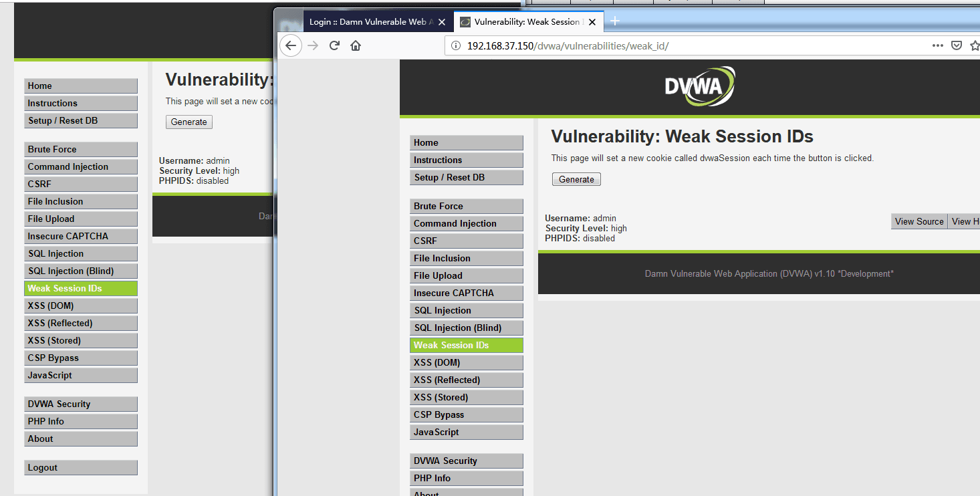The height and width of the screenshot is (496, 980).
Task: Select highlighted Weak Session IDs in front window
Action: point(467,345)
